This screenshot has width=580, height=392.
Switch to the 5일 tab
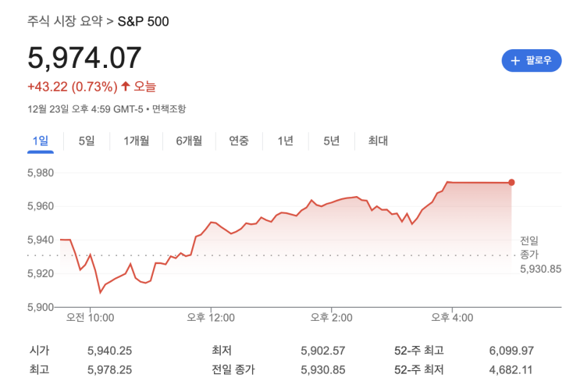(87, 141)
